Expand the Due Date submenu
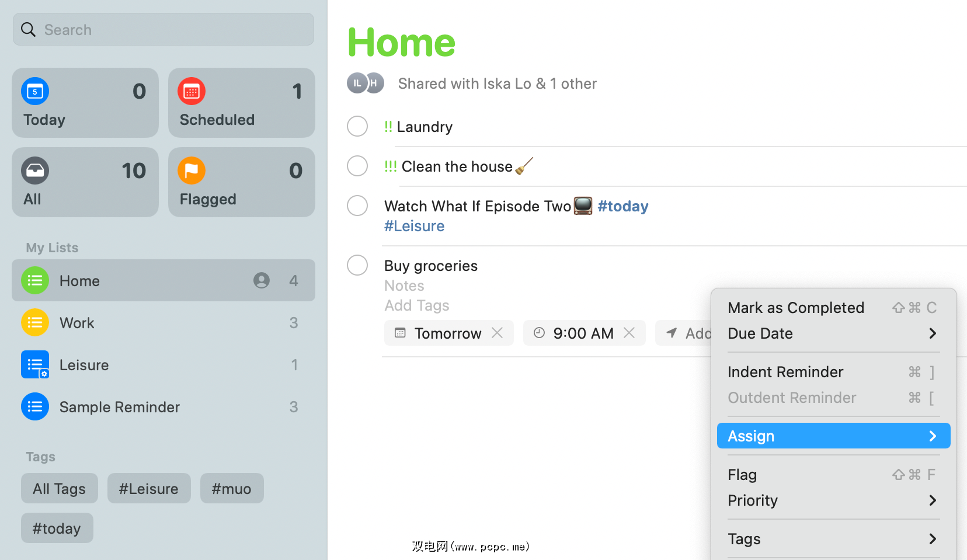 [x=833, y=333]
